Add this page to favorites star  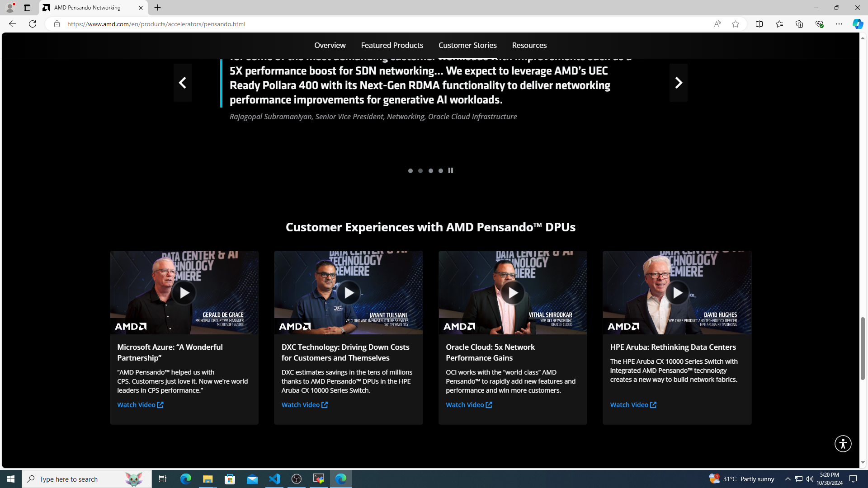tap(736, 24)
